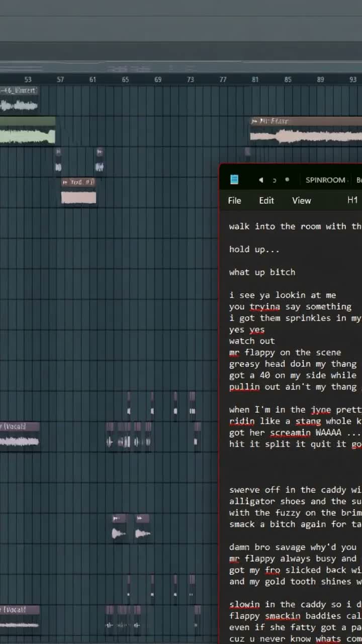Click the line starting "got a 40 on my side"
The height and width of the screenshot is (644, 362).
point(293,375)
